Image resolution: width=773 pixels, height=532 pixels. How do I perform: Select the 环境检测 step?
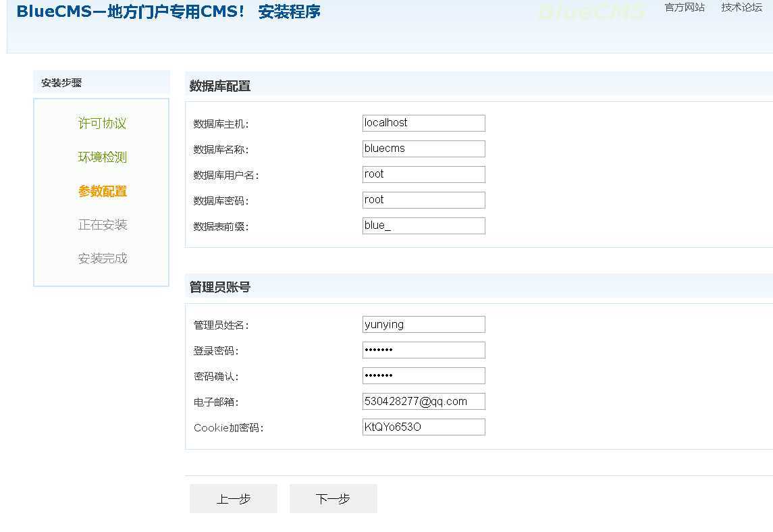click(x=102, y=157)
